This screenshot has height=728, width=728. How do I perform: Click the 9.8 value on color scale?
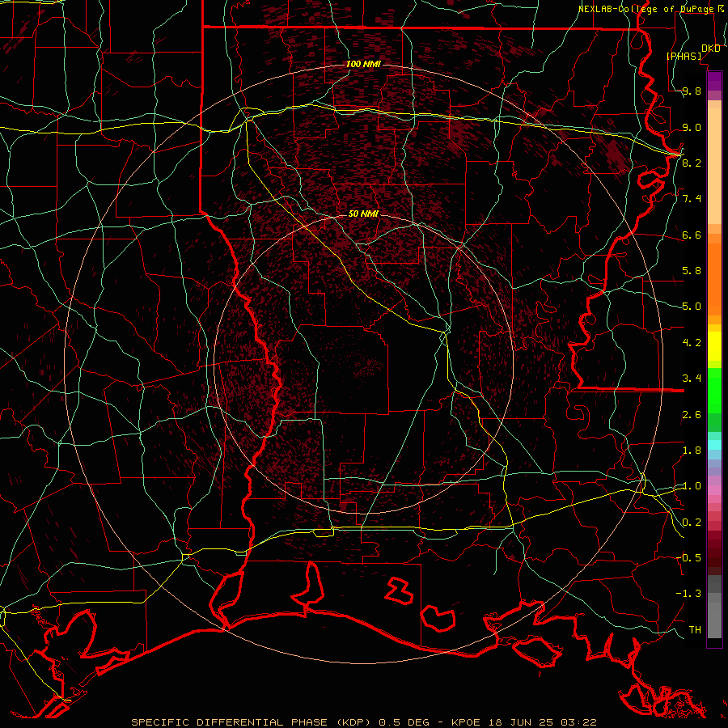[692, 91]
